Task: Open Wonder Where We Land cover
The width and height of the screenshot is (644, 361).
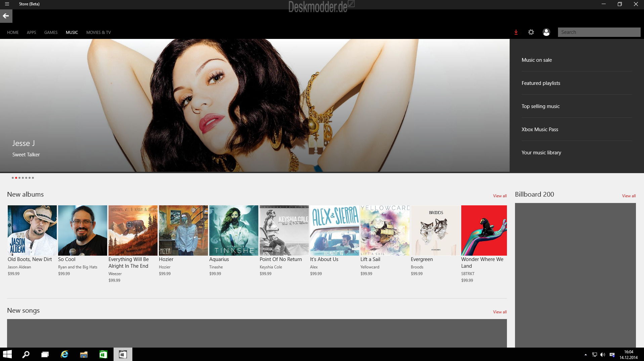Action: [484, 230]
